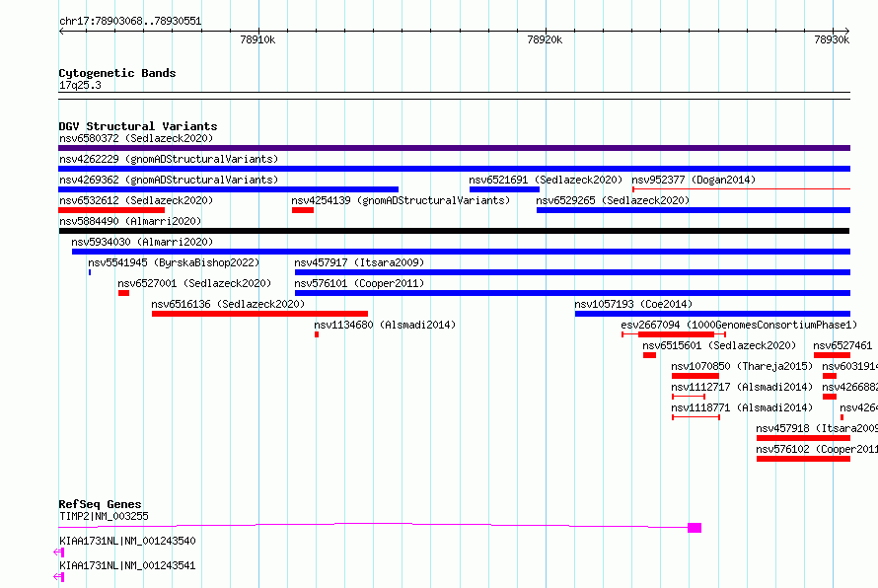This screenshot has height=588, width=878.
Task: Click the 78930k ruler position
Action: click(832, 39)
